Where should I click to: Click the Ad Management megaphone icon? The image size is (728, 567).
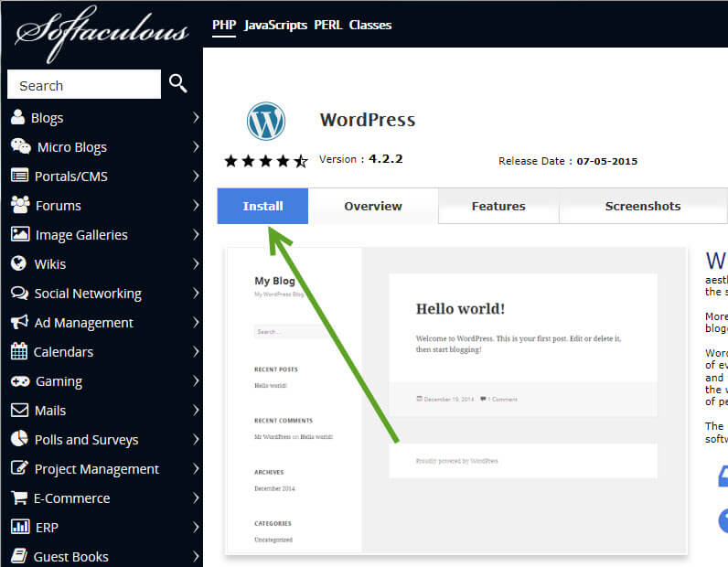point(19,322)
